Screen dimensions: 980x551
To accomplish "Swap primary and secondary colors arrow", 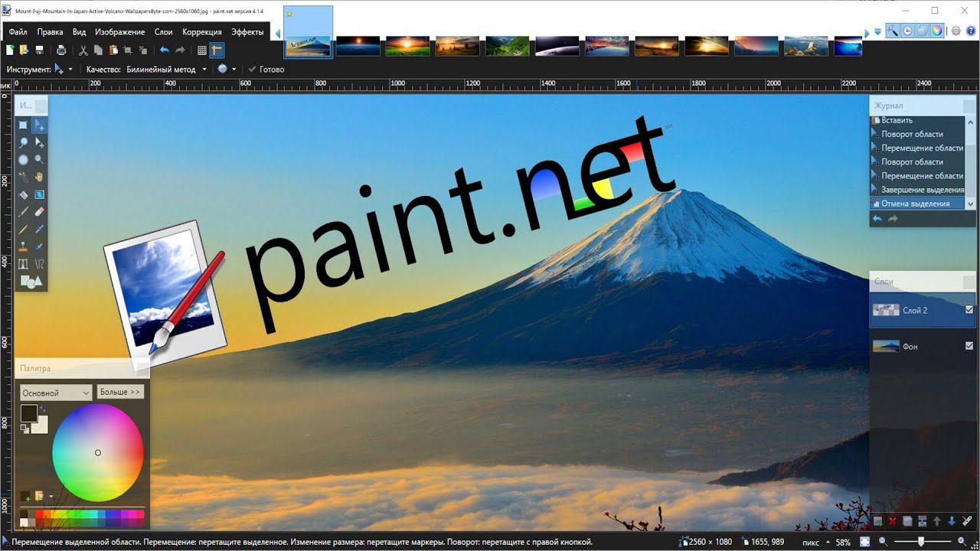I will (x=44, y=410).
